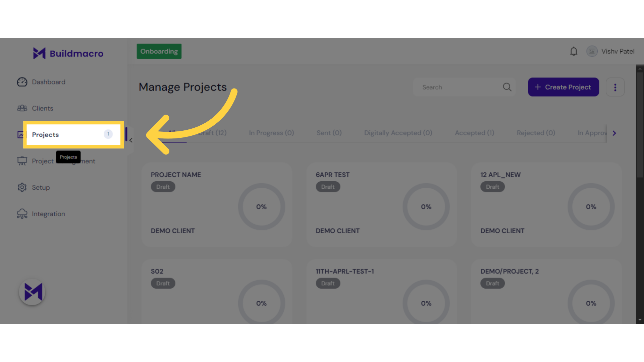
Task: Click the notification bell icon
Action: [x=574, y=51]
